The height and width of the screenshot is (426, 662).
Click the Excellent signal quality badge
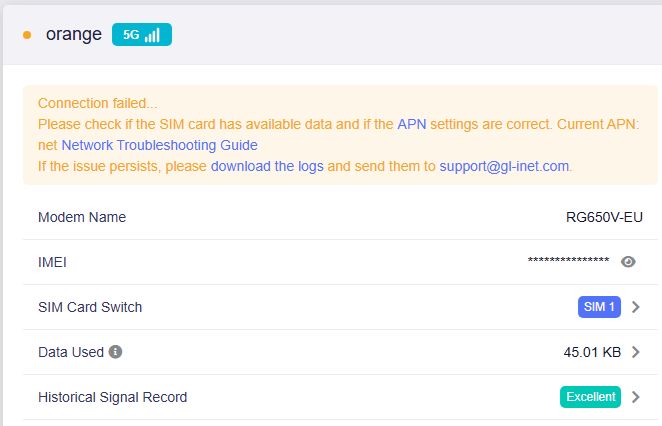(590, 397)
